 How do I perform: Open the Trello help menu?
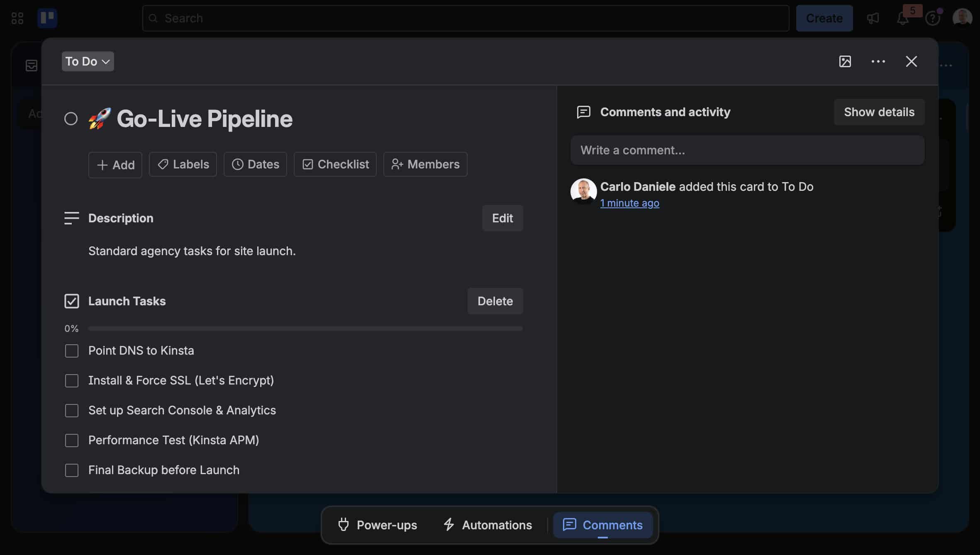point(933,18)
